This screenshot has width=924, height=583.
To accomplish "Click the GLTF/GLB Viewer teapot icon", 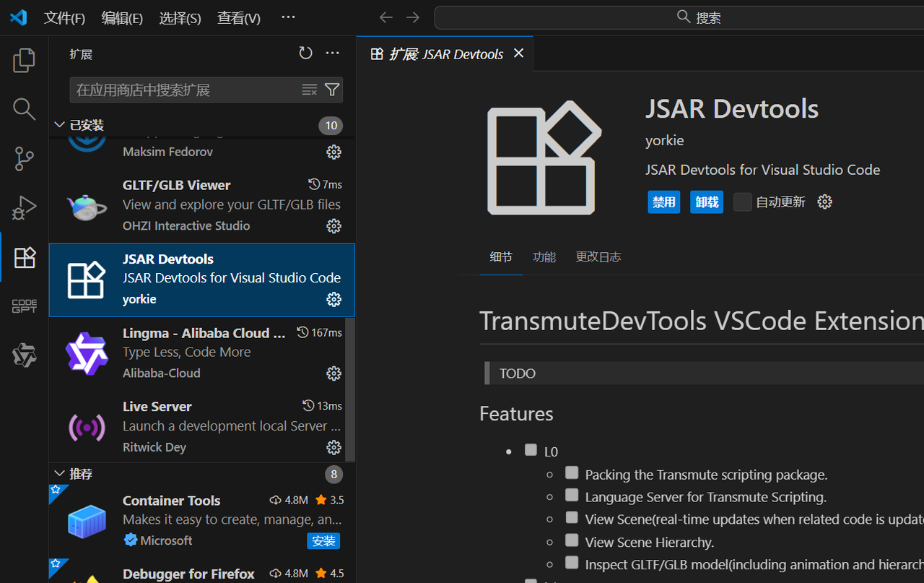I will coord(87,206).
